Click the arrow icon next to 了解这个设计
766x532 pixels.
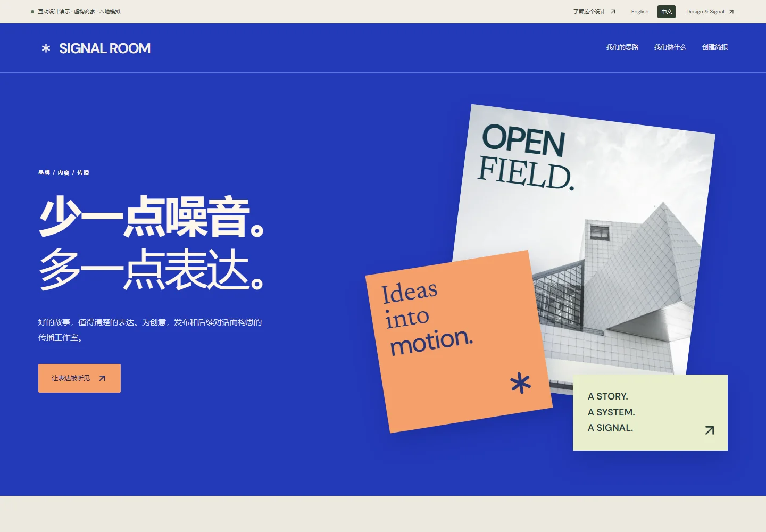613,11
